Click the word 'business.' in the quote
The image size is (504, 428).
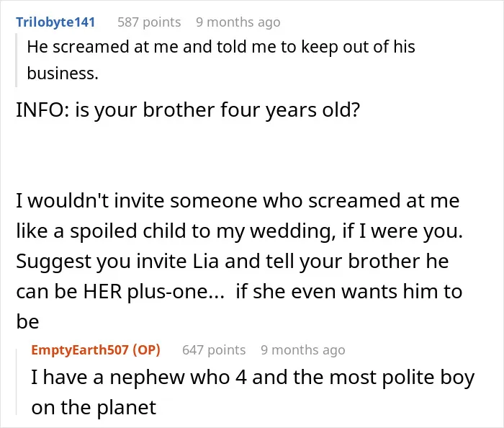(63, 73)
